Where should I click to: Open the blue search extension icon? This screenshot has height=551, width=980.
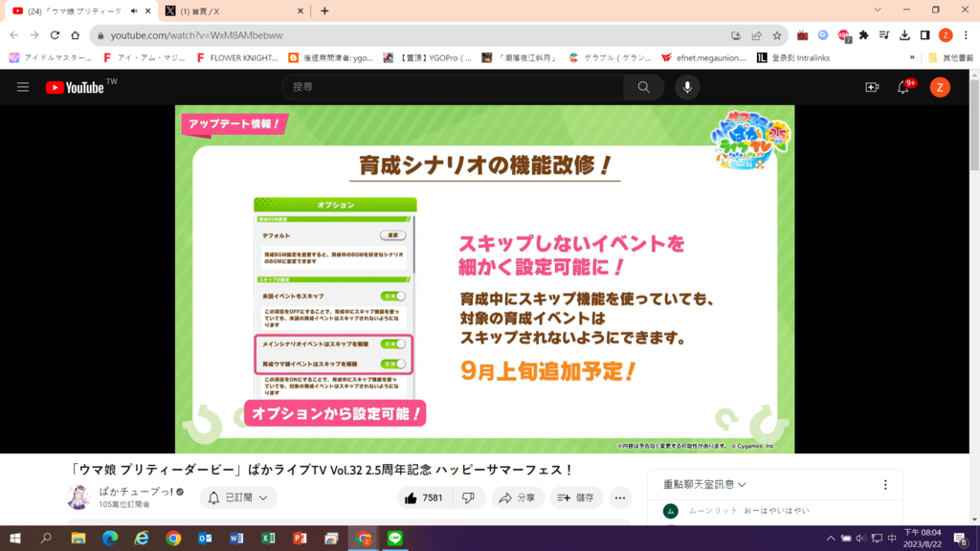(x=823, y=35)
